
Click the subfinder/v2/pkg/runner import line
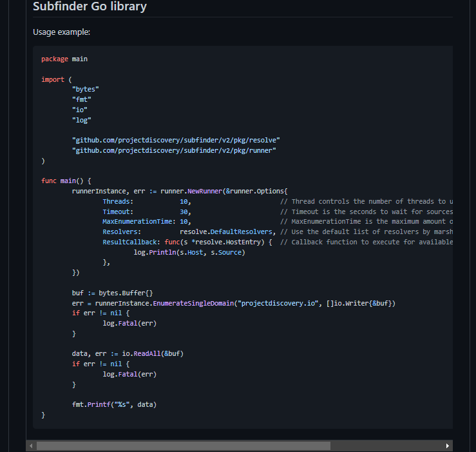[174, 150]
